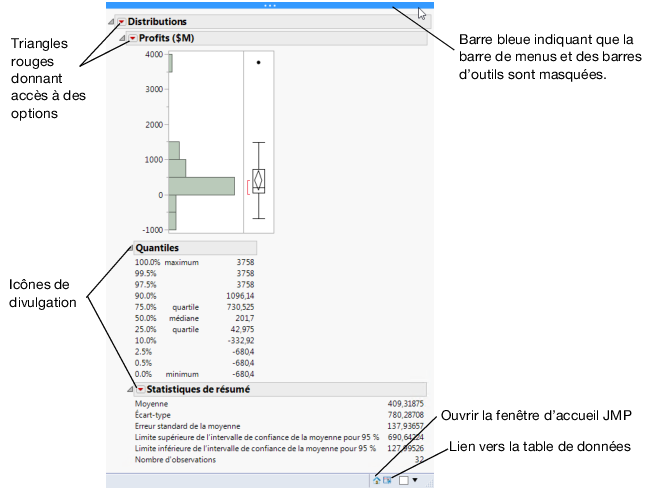Tick the empty checkbox in the status bar

point(404,480)
